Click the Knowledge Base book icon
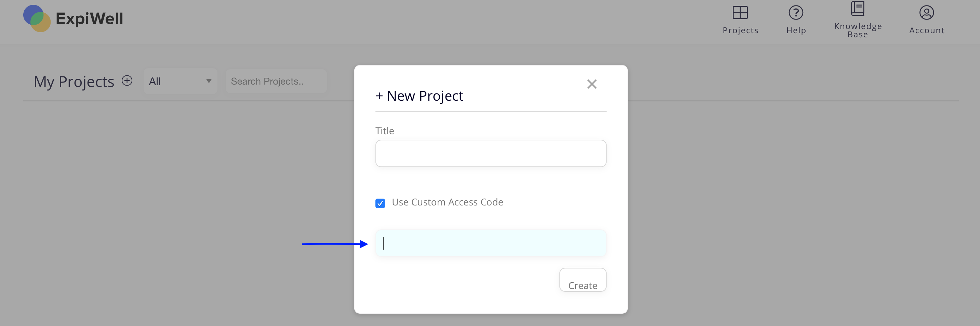This screenshot has width=980, height=326. point(858,8)
